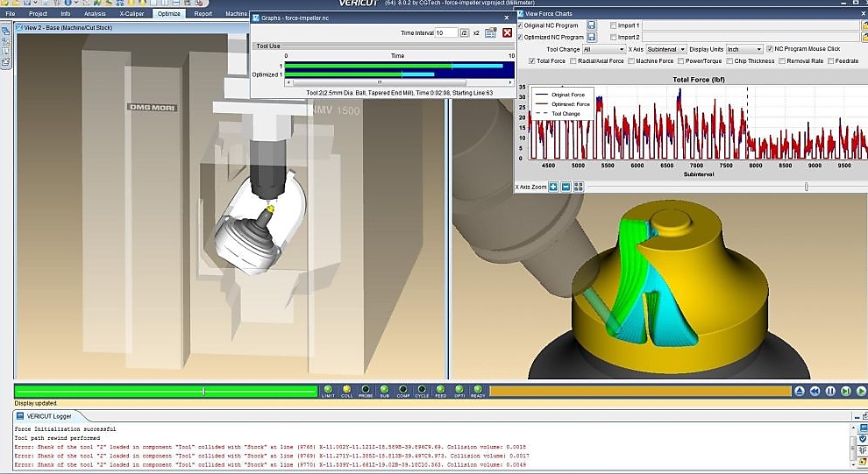Click the red X icon in Graphs toolbar
Viewport: 868px width, 474px height.
pyautogui.click(x=507, y=32)
